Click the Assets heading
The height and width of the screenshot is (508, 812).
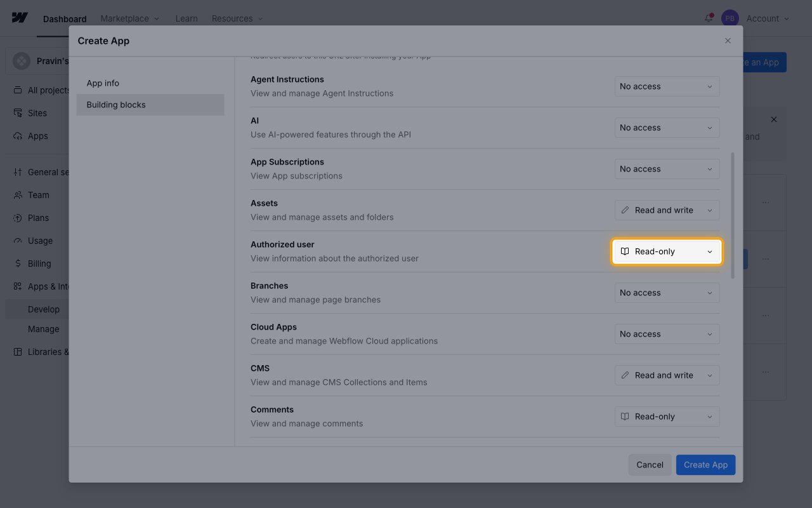pos(264,203)
